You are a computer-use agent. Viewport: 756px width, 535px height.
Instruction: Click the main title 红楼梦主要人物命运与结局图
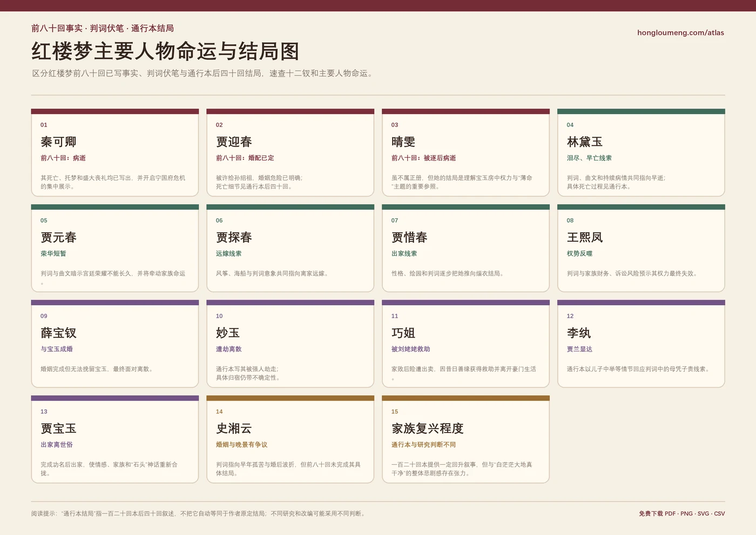165,51
